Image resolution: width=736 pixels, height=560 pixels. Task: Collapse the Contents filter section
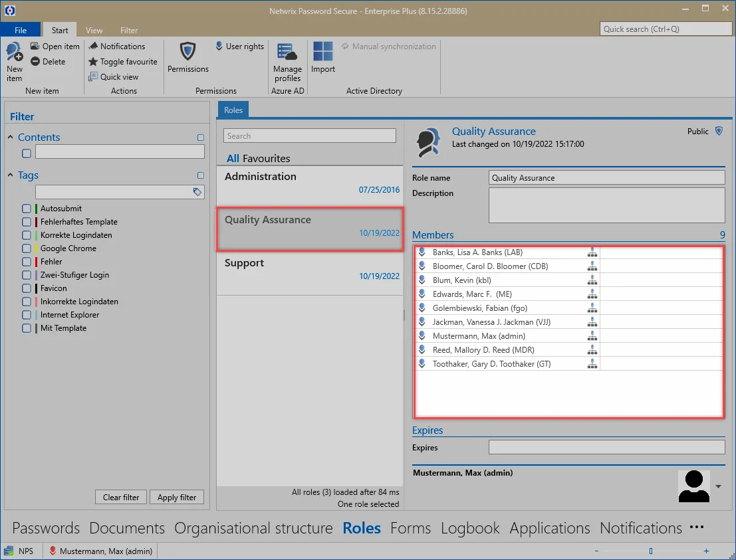(x=11, y=137)
